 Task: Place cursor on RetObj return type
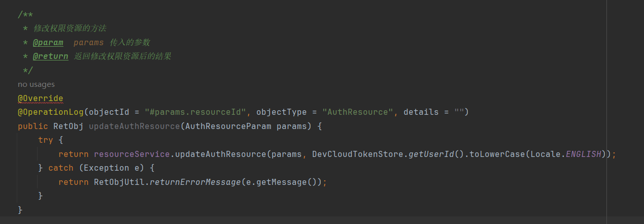pos(68,126)
